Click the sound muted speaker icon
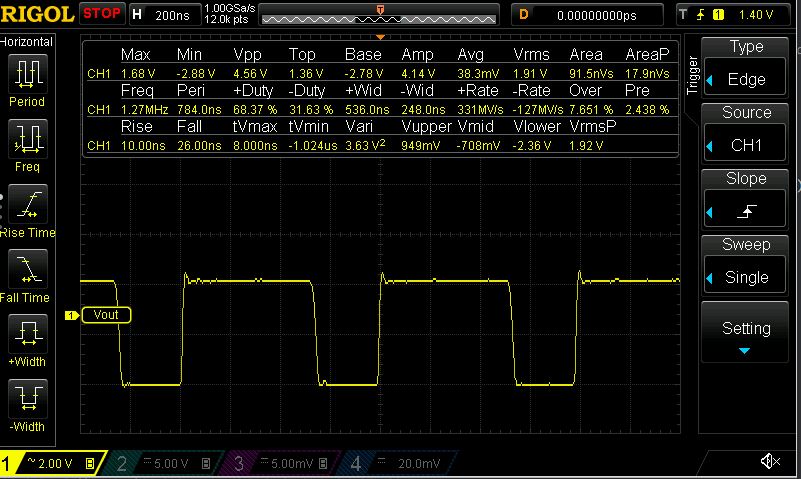 pos(770,462)
